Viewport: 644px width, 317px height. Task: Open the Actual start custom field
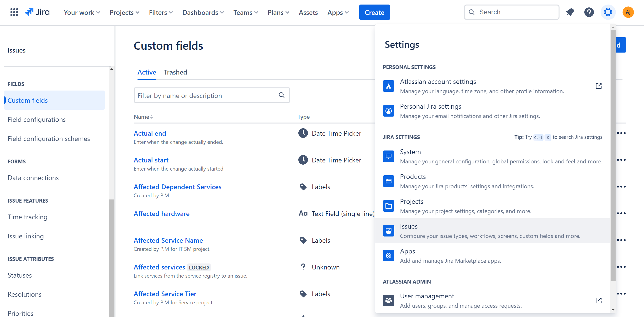[x=151, y=160]
